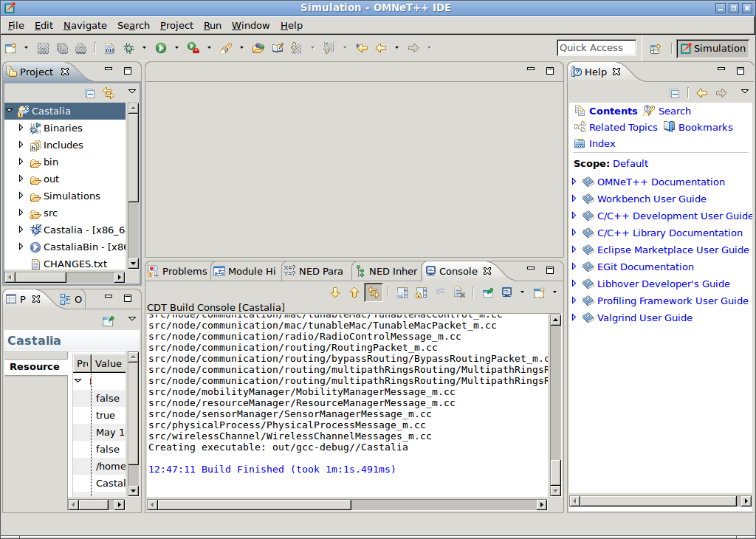Switch to the Problems tab
Screen dimensions: 756x539
tap(178, 271)
